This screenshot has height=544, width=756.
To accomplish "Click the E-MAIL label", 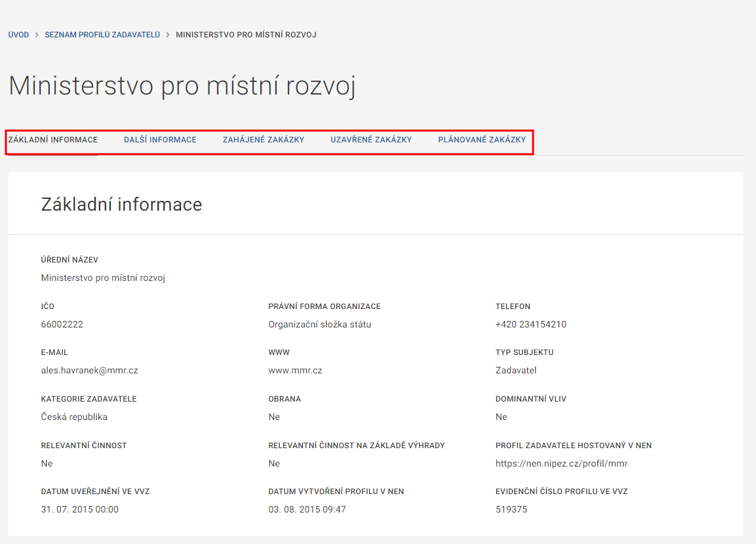I will (54, 352).
